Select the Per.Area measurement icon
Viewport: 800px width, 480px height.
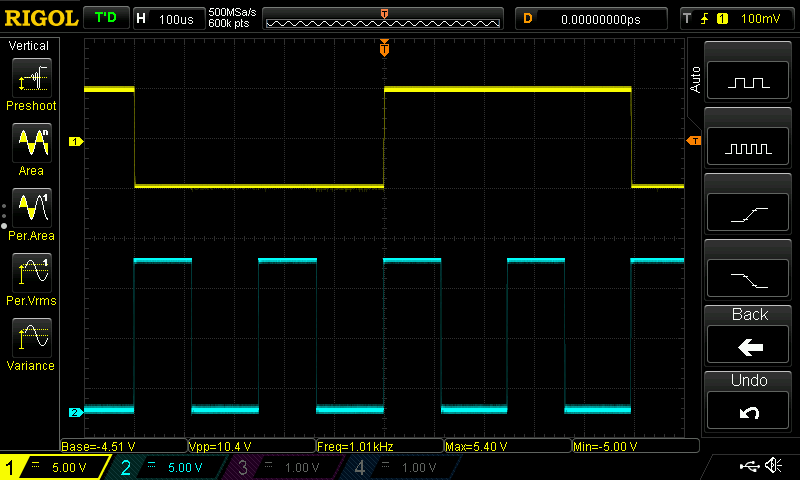(32, 208)
